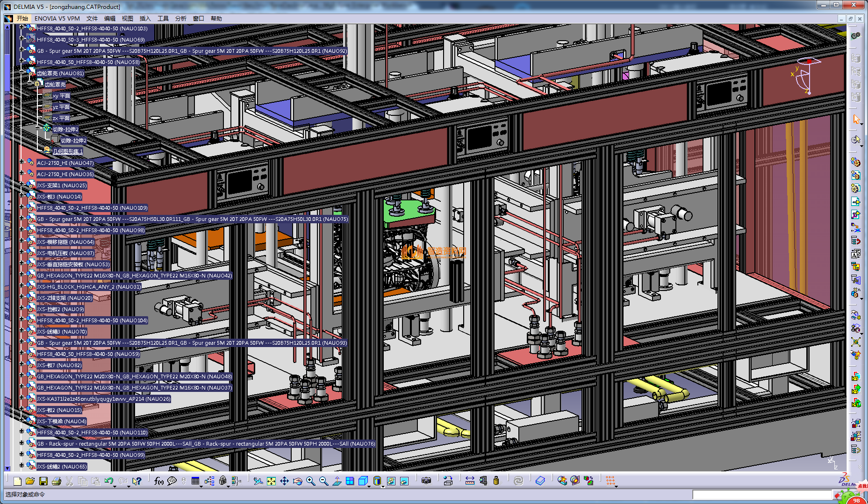Open the Formula f(x) tool
868x504 pixels.
pos(158,481)
